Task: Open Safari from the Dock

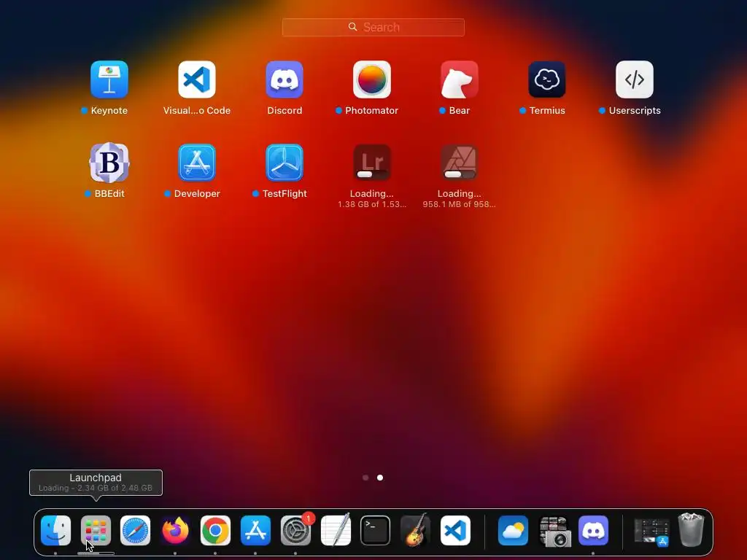Action: pyautogui.click(x=135, y=531)
